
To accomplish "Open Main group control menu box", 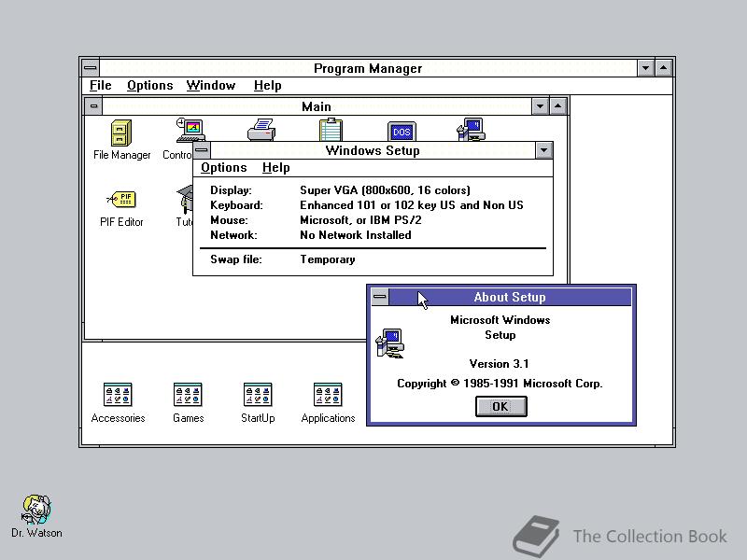I will tap(94, 106).
